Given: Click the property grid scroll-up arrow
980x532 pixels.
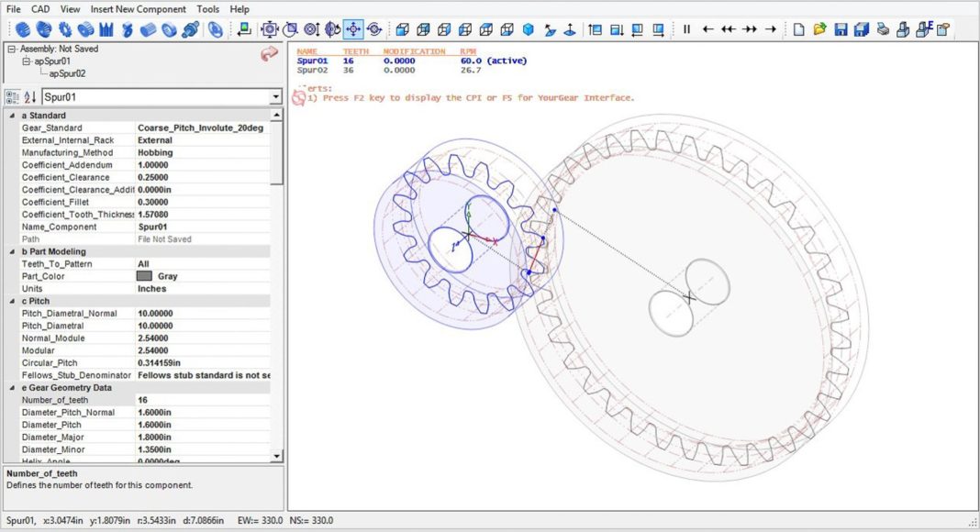Looking at the screenshot, I should point(276,116).
